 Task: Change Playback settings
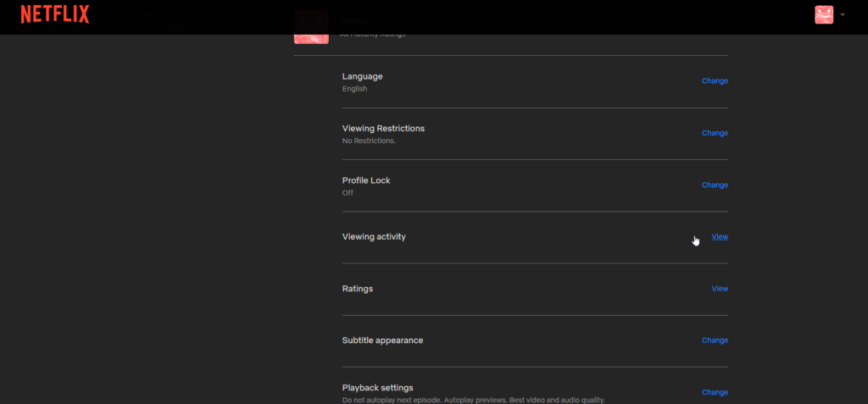tap(715, 392)
